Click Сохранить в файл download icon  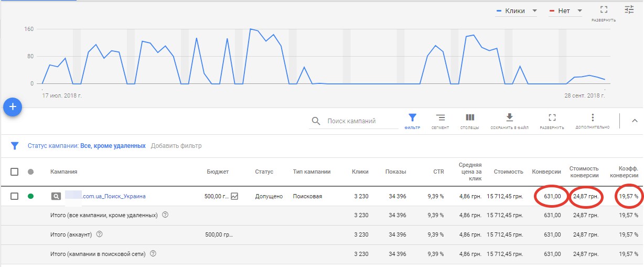(509, 121)
